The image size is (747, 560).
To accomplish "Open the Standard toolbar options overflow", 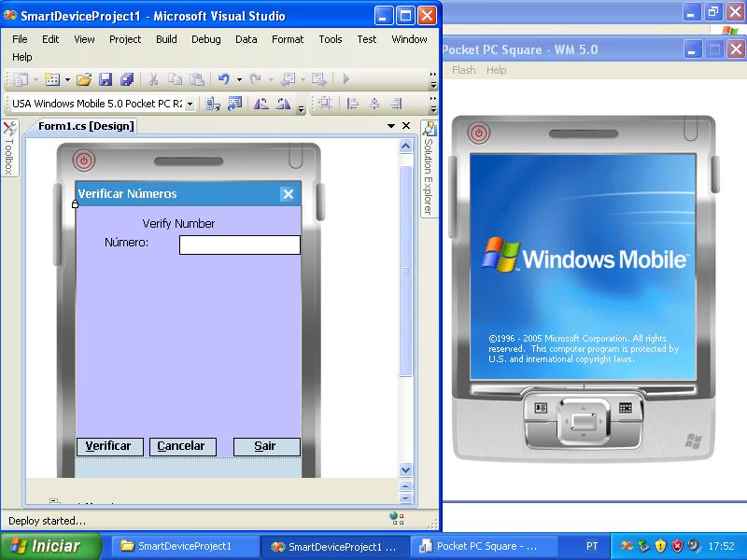I will click(x=433, y=80).
